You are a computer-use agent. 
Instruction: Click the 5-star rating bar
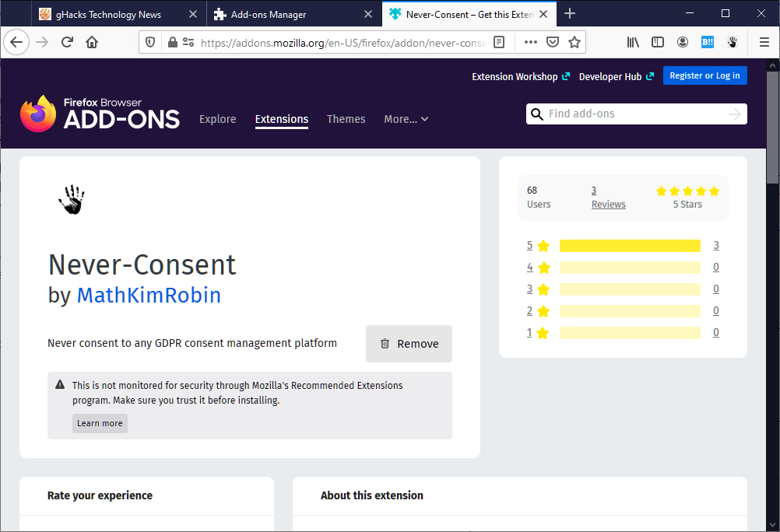pyautogui.click(x=629, y=245)
